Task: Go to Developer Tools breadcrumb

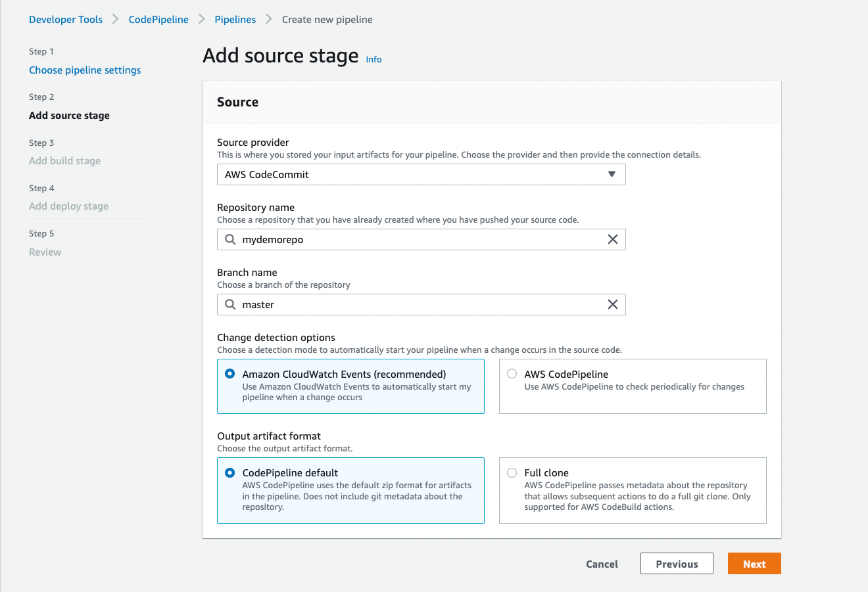Action: coord(66,19)
